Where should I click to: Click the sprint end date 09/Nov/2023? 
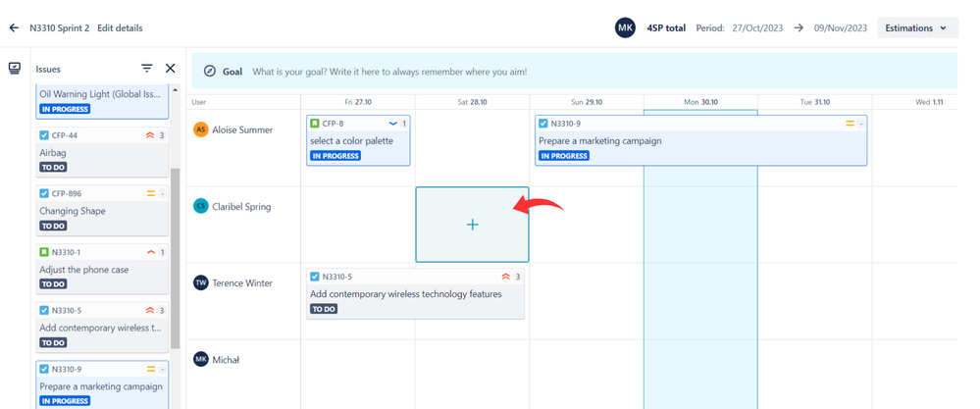point(840,28)
